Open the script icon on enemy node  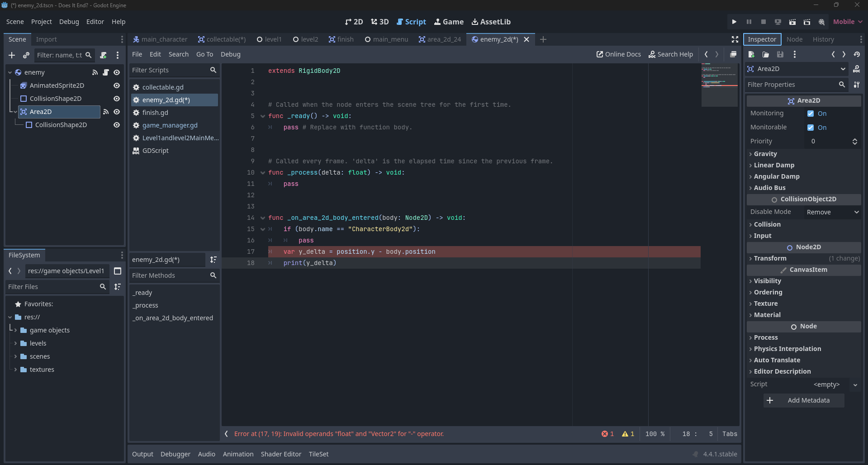click(106, 72)
